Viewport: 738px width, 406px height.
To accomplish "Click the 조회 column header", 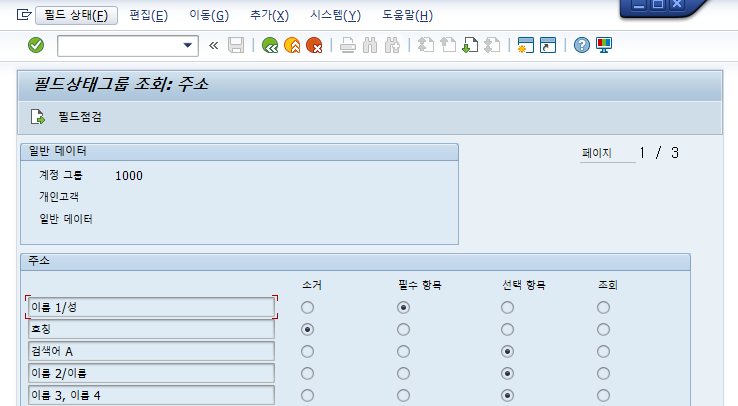I will click(608, 285).
